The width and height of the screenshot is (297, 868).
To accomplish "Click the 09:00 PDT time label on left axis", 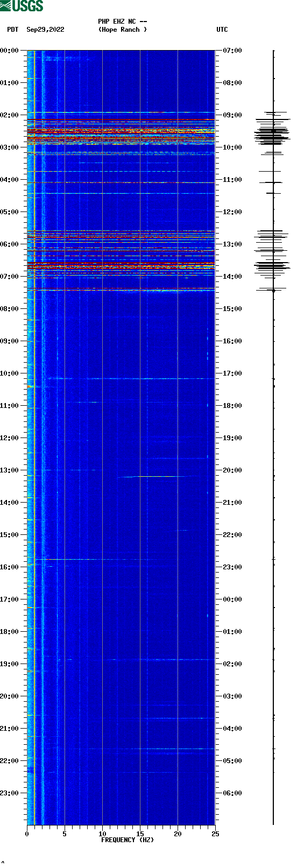I will tap(9, 341).
